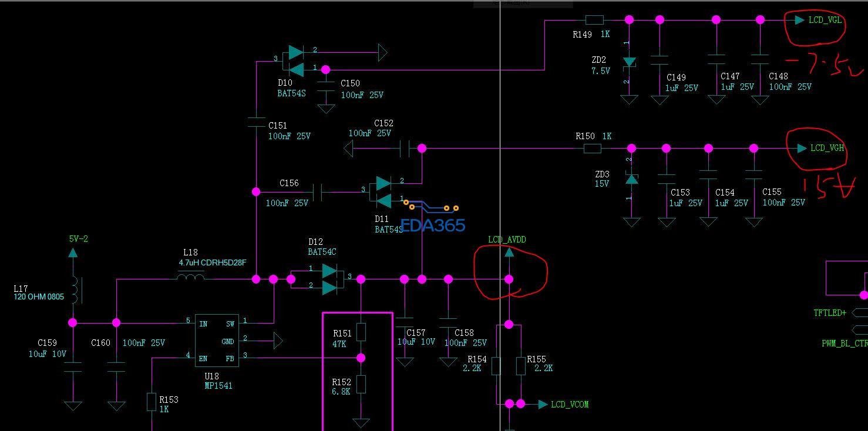Select the 5V-2 power port arrow
This screenshot has width=868, height=431.
(x=73, y=252)
